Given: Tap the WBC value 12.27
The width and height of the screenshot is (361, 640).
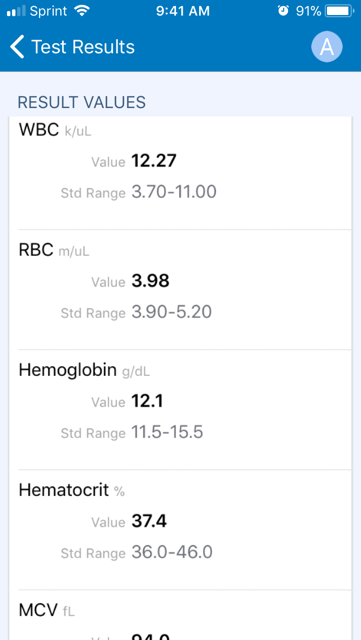Looking at the screenshot, I should (x=154, y=161).
